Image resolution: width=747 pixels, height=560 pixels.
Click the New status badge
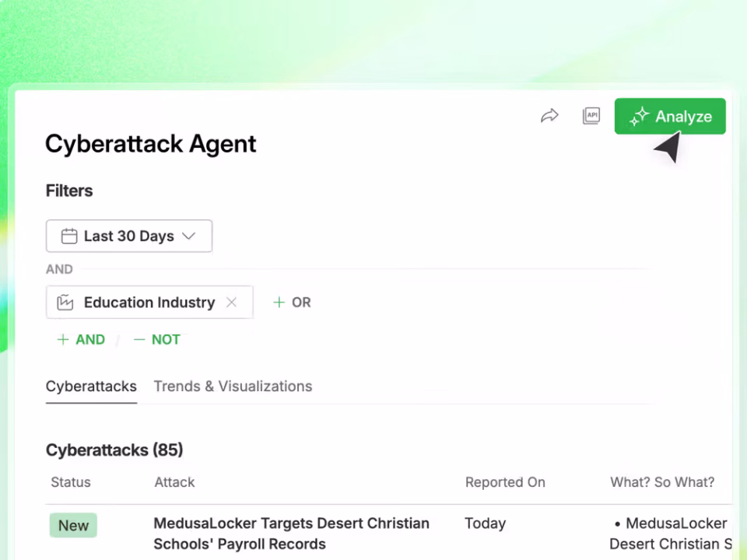tap(73, 525)
